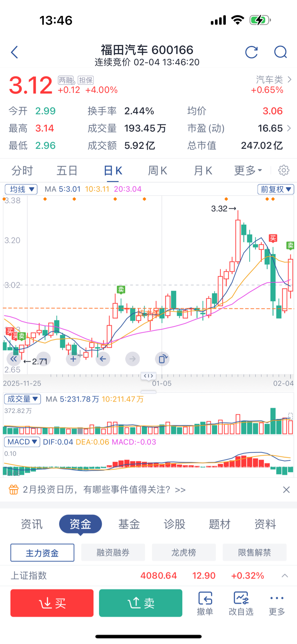
Task: Open 前复权 adjustment dropdown
Action: [276, 189]
